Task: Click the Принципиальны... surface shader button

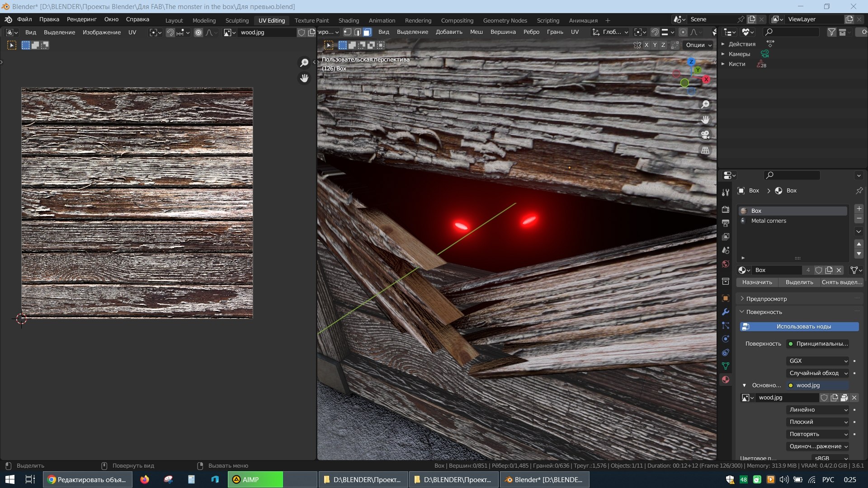Action: click(818, 344)
